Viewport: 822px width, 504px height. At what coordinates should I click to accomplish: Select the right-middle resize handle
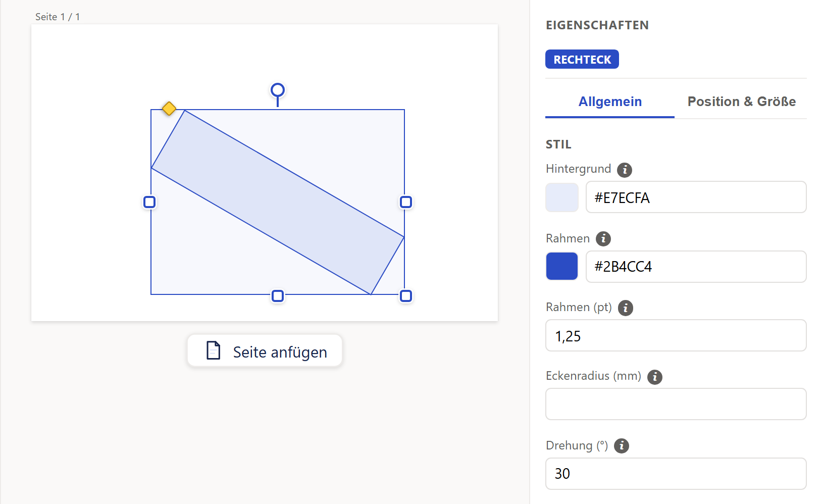pyautogui.click(x=406, y=202)
